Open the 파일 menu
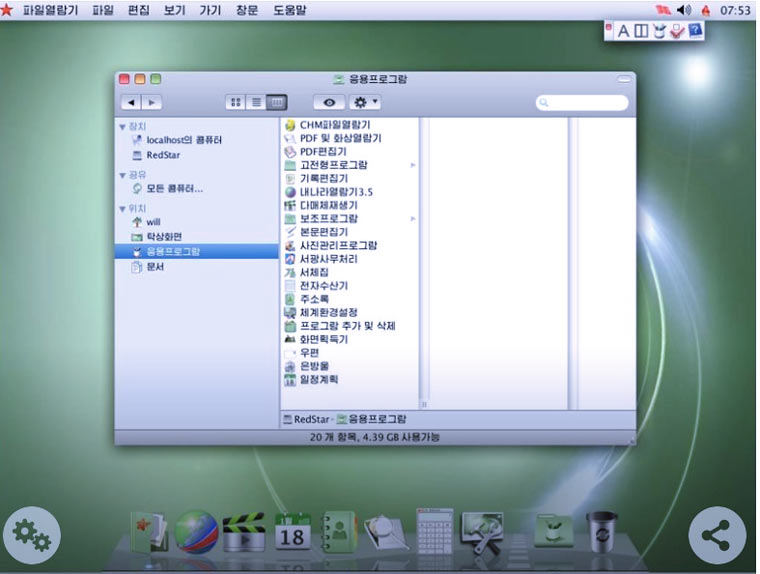 [103, 10]
